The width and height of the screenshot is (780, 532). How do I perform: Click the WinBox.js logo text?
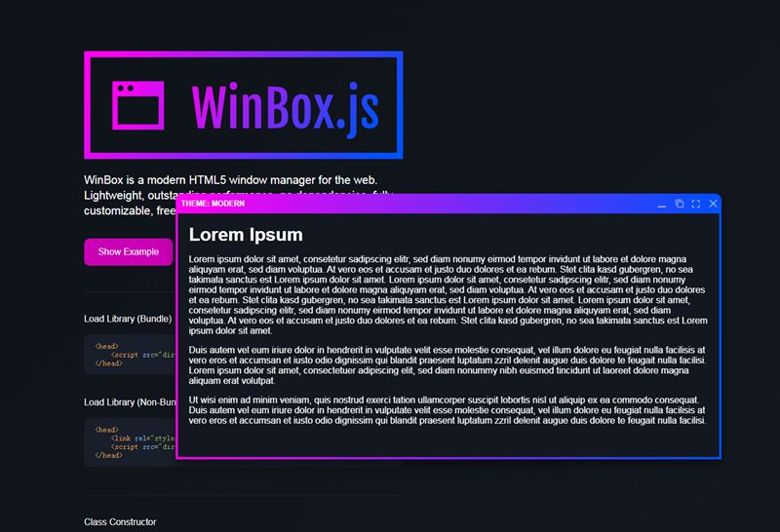point(285,106)
